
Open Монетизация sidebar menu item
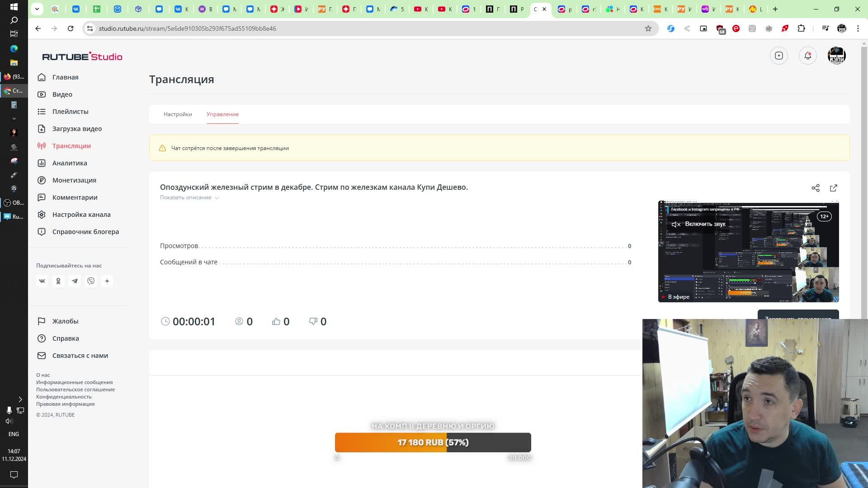click(74, 180)
